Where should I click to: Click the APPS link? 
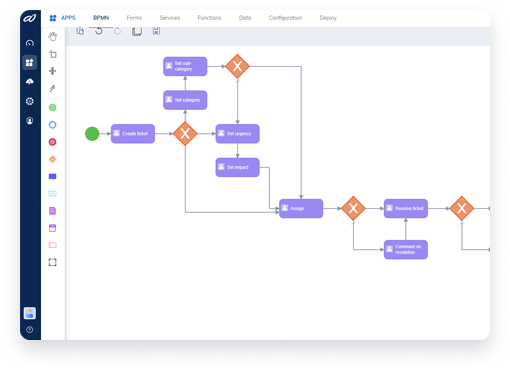pos(68,18)
